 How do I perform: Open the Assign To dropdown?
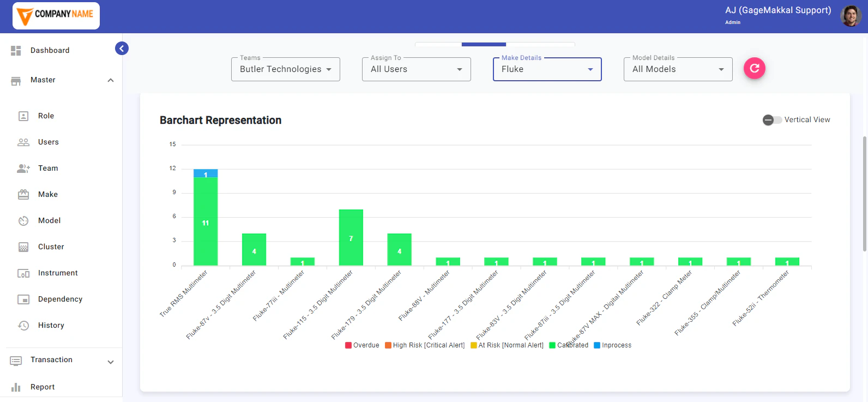pyautogui.click(x=416, y=69)
